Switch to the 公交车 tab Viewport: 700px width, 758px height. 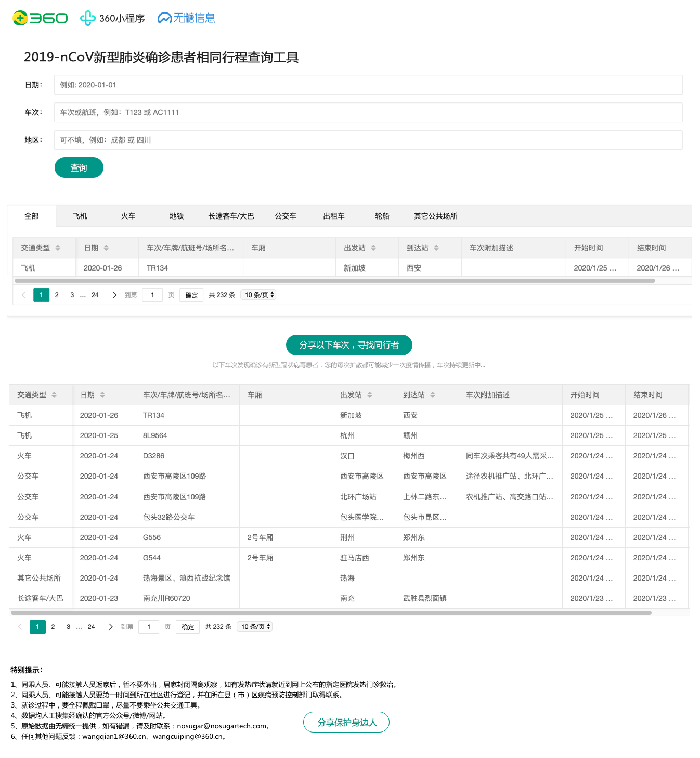[286, 216]
